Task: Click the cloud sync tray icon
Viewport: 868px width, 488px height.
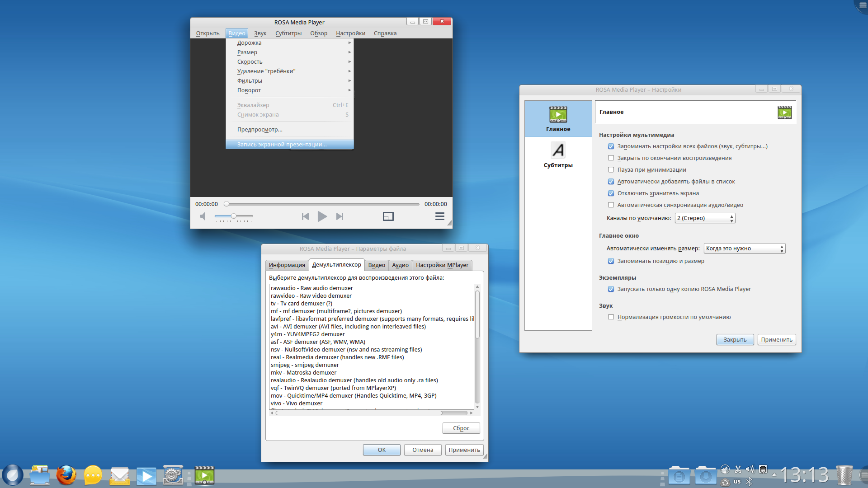Action: point(725,482)
